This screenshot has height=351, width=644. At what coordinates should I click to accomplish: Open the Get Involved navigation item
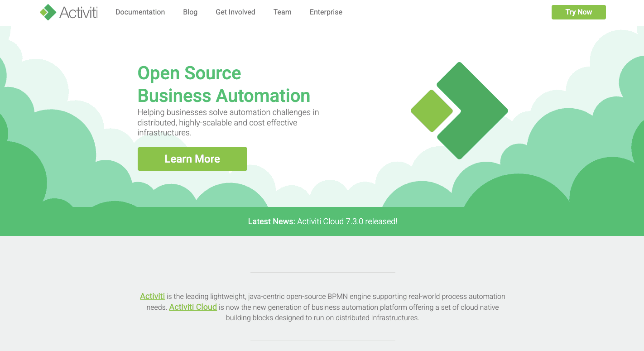click(x=235, y=12)
